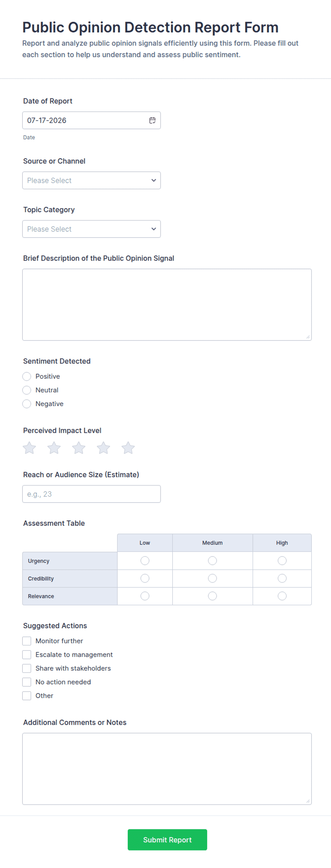This screenshot has height=868, width=331.
Task: Rate impact level five stars
Action: [x=128, y=448]
